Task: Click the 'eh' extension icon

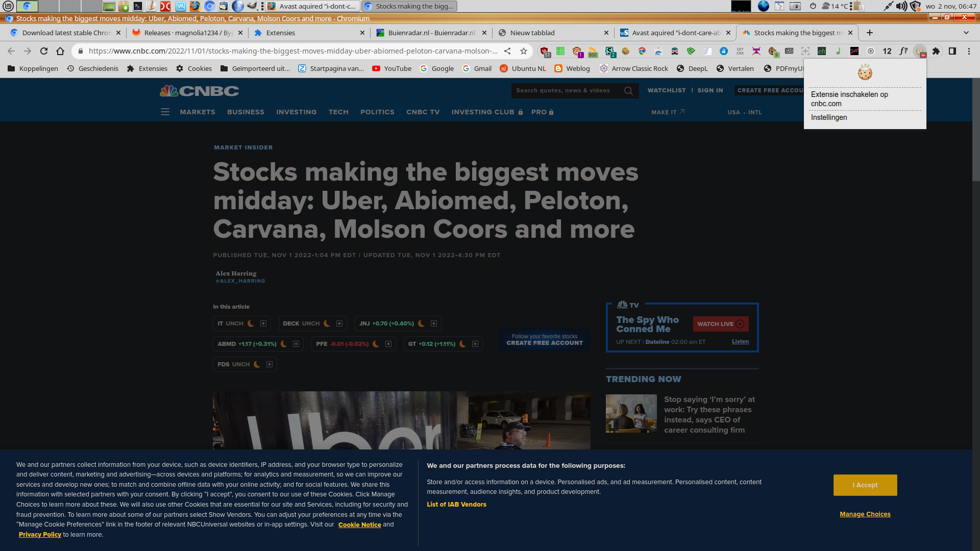Action: pyautogui.click(x=822, y=51)
